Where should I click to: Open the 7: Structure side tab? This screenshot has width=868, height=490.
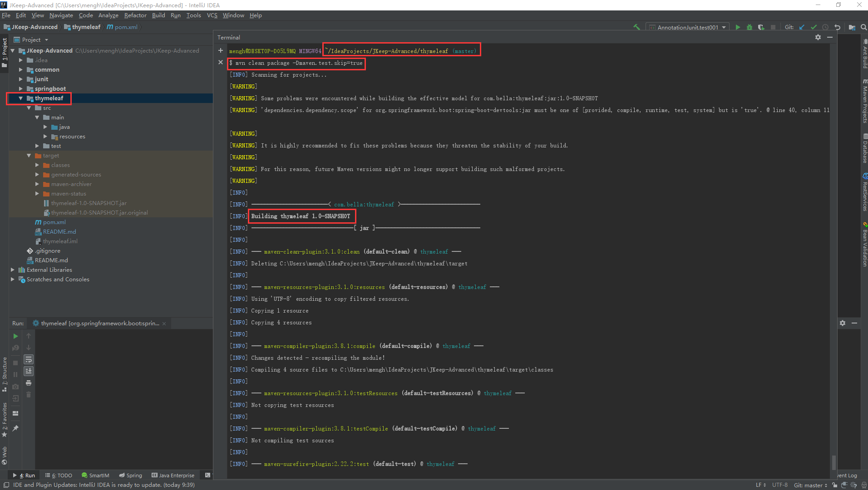click(x=5, y=375)
